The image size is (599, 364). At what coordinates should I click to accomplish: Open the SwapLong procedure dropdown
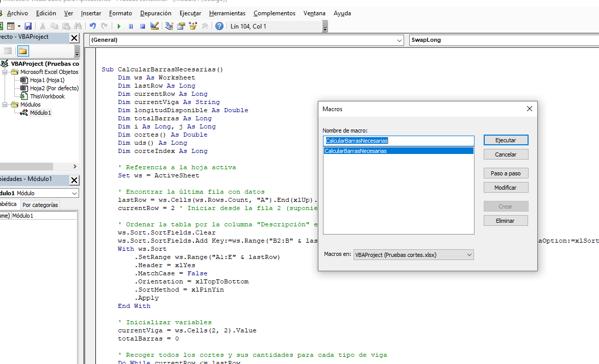point(503,40)
